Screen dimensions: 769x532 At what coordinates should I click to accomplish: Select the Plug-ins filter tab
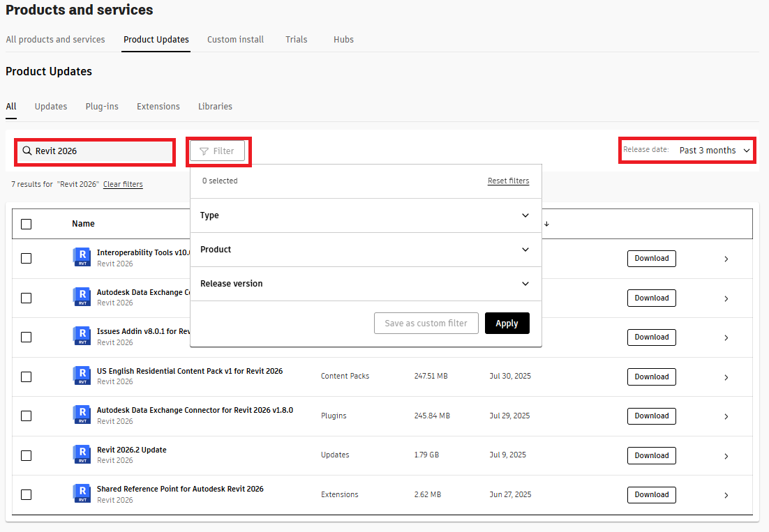pos(101,106)
